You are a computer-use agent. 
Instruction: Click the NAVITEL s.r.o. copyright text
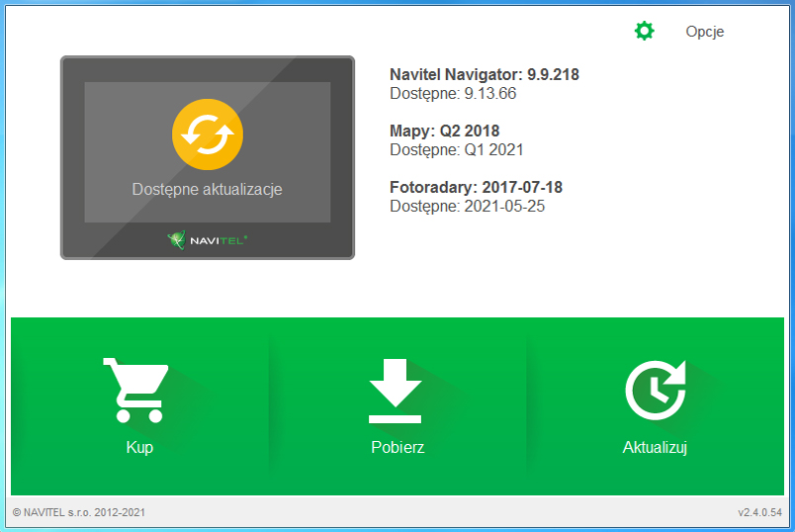pyautogui.click(x=79, y=513)
